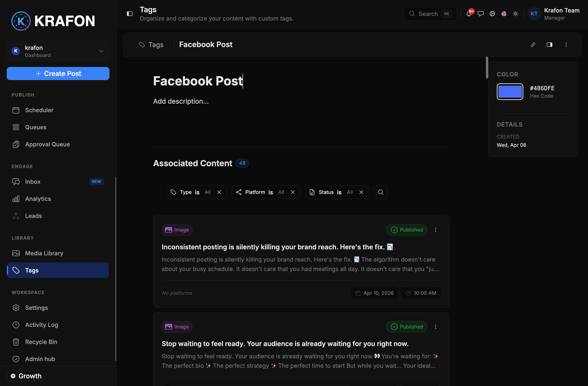
Task: Click the sidebar vertical scrollbar
Action: [116, 269]
